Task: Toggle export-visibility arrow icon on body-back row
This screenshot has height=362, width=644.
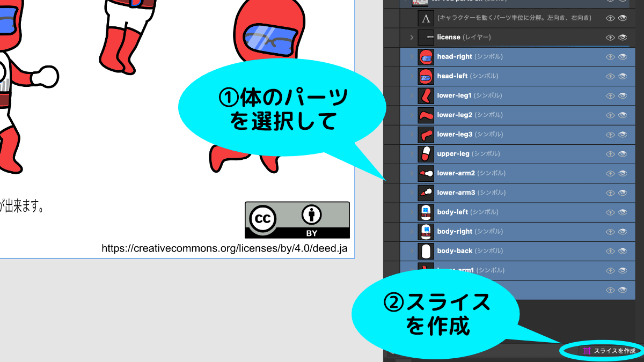Action: point(610,251)
